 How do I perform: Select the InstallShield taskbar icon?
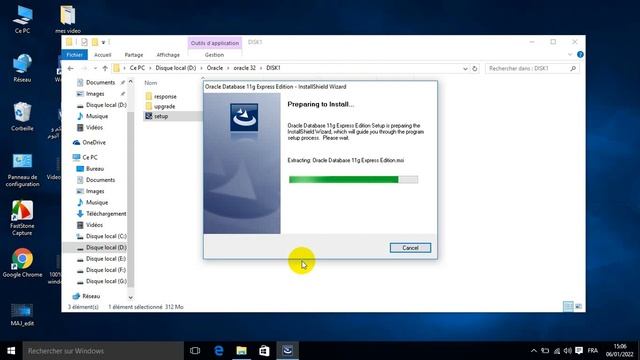tap(287, 351)
